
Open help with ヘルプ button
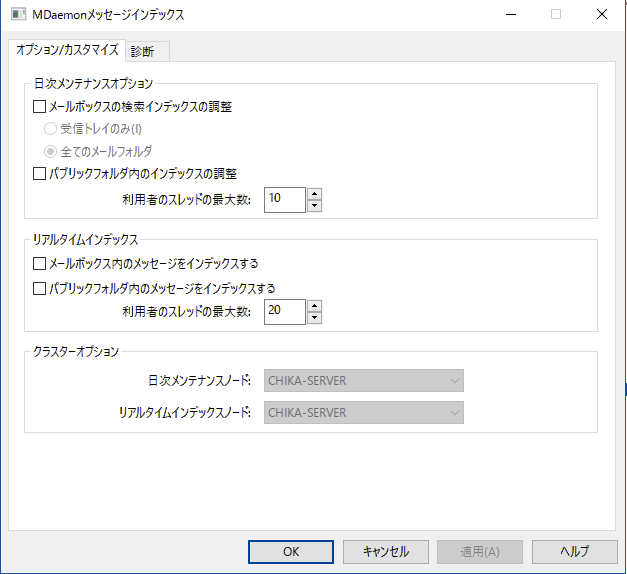coord(574,551)
